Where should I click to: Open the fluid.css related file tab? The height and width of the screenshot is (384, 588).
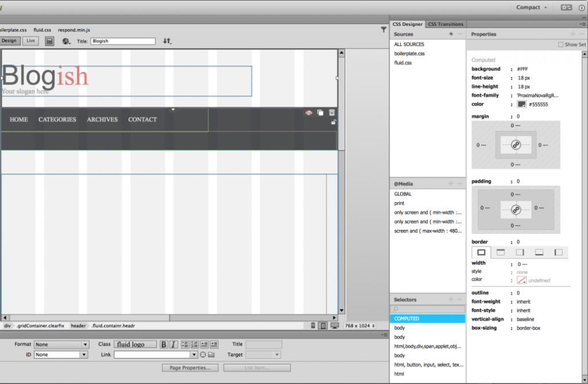click(43, 29)
